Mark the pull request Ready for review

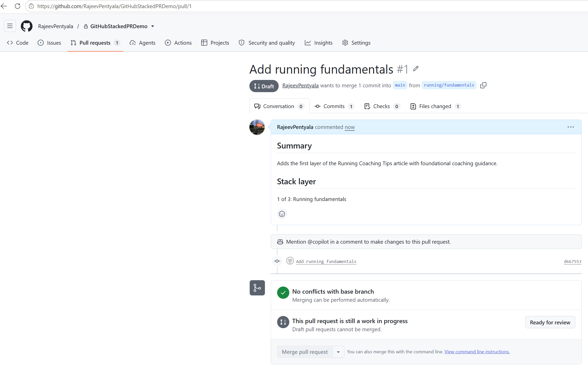[x=550, y=322]
